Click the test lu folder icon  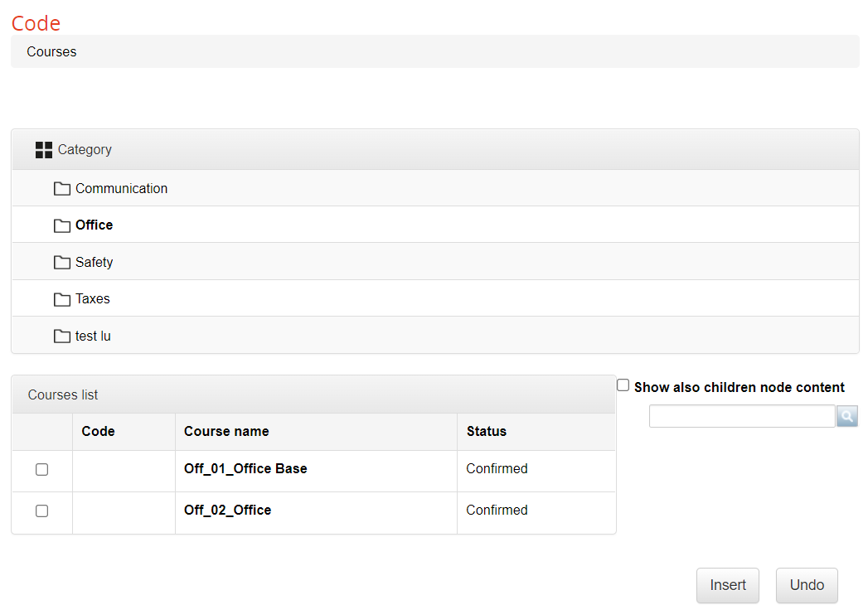pyautogui.click(x=62, y=336)
